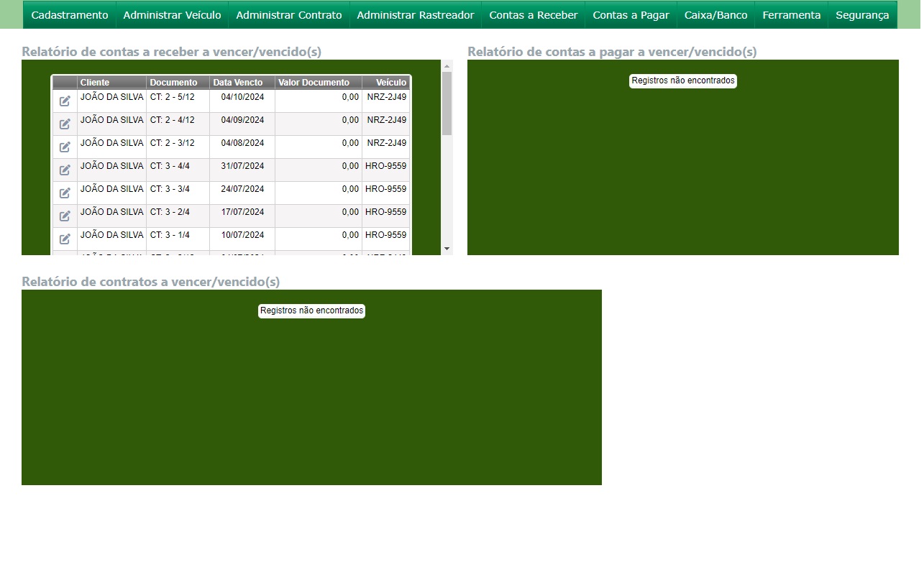Select Contas a Pagar in navigation bar

coord(631,15)
